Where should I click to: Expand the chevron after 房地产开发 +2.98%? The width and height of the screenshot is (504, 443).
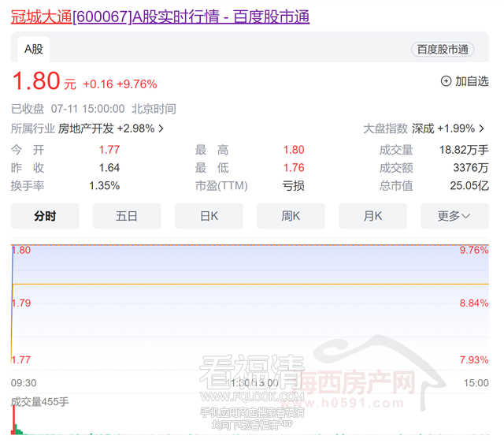pyautogui.click(x=161, y=128)
